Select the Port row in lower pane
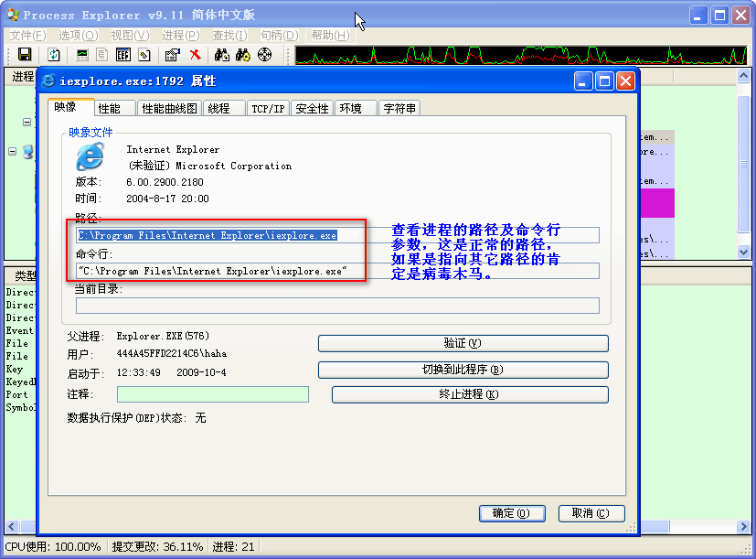 tap(16, 395)
